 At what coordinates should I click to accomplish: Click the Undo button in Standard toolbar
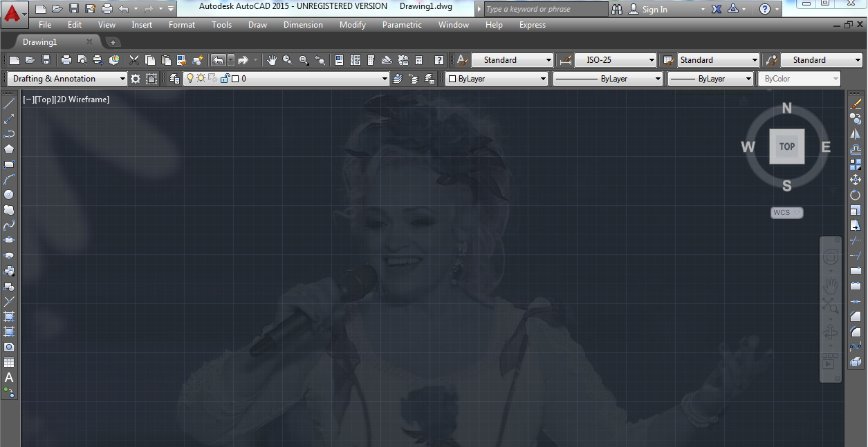218,60
